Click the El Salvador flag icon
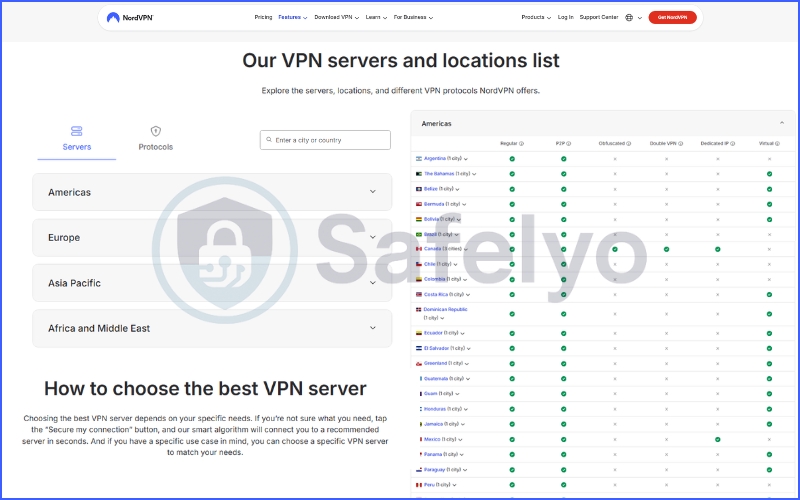Viewport: 800px width, 500px height. (419, 348)
